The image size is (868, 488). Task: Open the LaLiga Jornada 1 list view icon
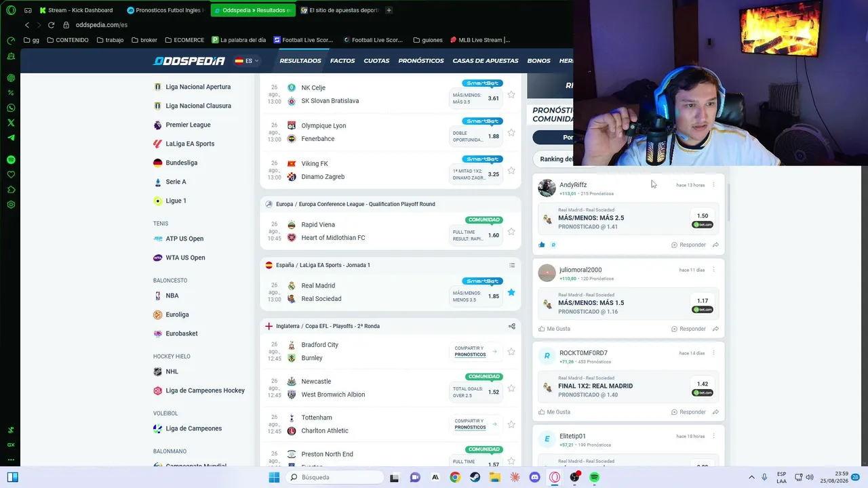tap(512, 265)
